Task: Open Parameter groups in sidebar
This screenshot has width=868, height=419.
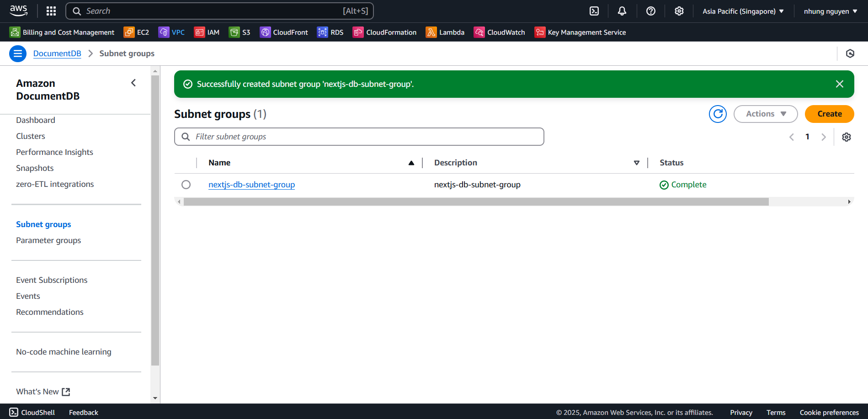Action: (48, 240)
